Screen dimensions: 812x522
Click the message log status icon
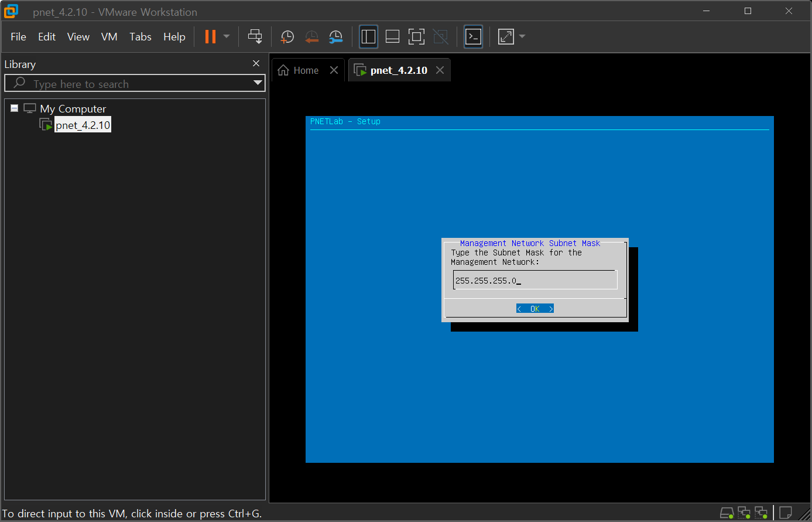pyautogui.click(x=786, y=513)
